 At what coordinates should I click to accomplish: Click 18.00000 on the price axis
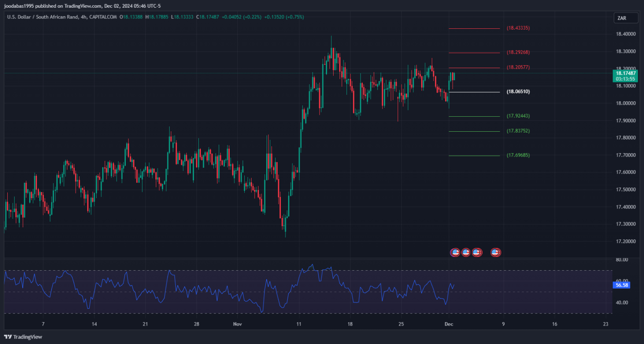click(x=625, y=103)
